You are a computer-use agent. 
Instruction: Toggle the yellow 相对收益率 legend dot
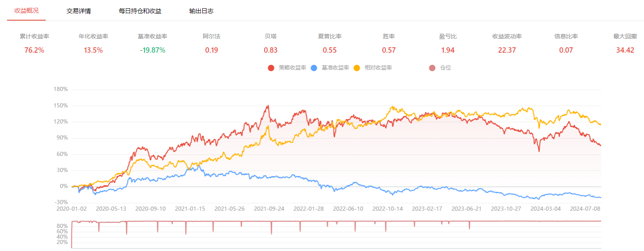tap(357, 68)
